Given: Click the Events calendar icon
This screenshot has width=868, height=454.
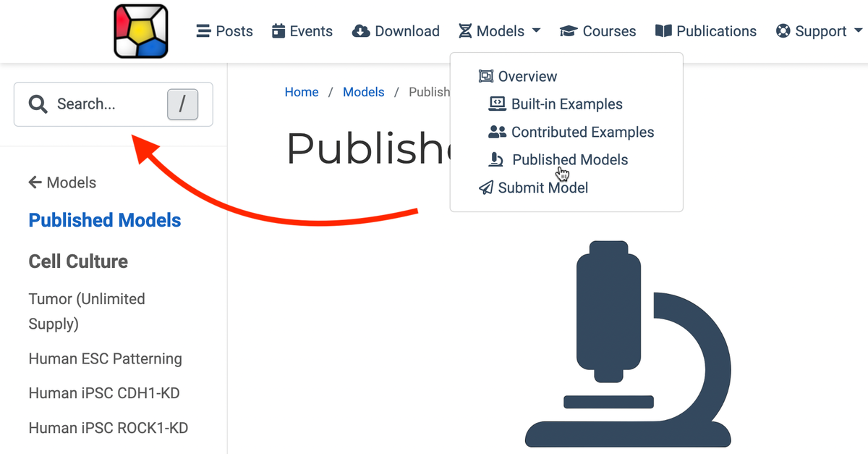Looking at the screenshot, I should tap(278, 31).
